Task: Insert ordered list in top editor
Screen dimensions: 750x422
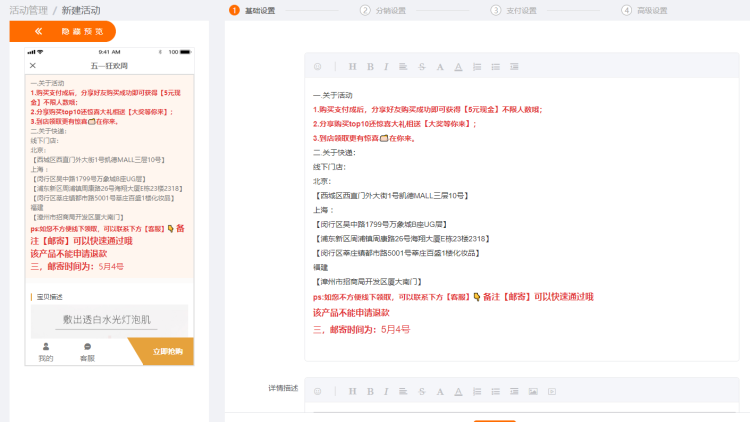Action: click(477, 67)
